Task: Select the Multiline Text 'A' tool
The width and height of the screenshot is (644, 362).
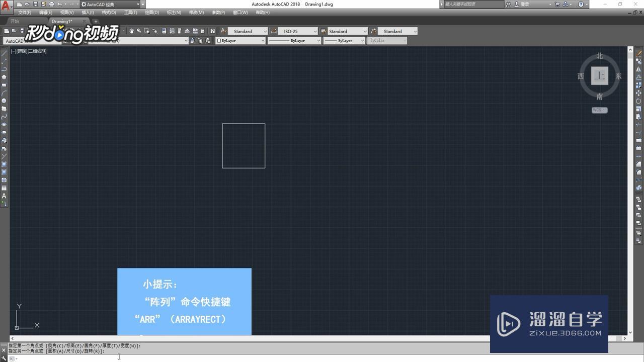Action: (x=4, y=196)
